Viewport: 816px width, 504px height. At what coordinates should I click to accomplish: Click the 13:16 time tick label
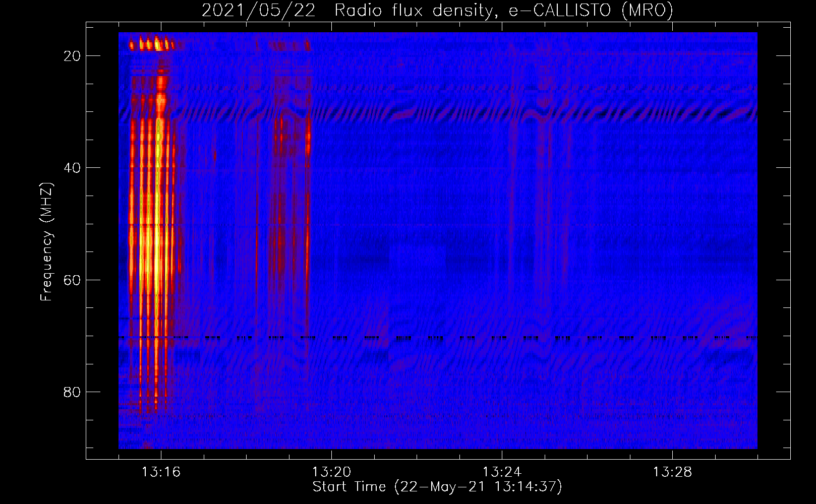161,472
